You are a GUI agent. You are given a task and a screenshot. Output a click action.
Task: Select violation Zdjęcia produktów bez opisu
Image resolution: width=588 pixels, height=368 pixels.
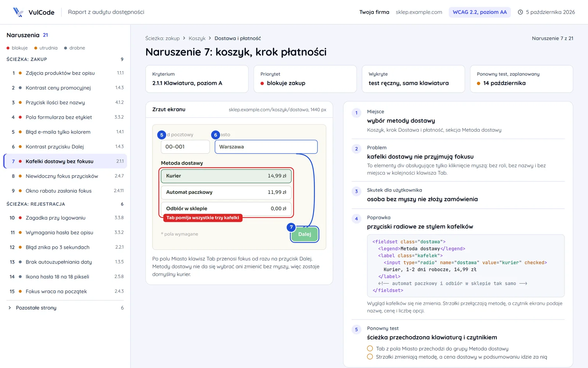coord(65,73)
